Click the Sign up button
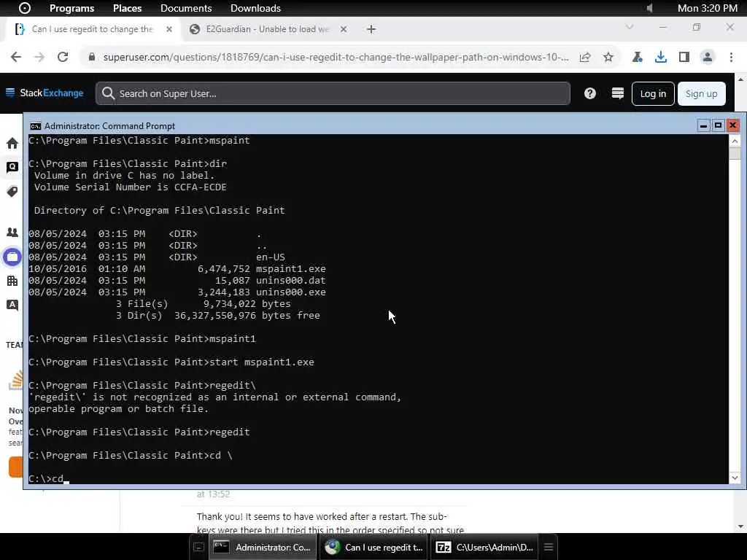Viewport: 747px width, 560px height. tap(701, 93)
